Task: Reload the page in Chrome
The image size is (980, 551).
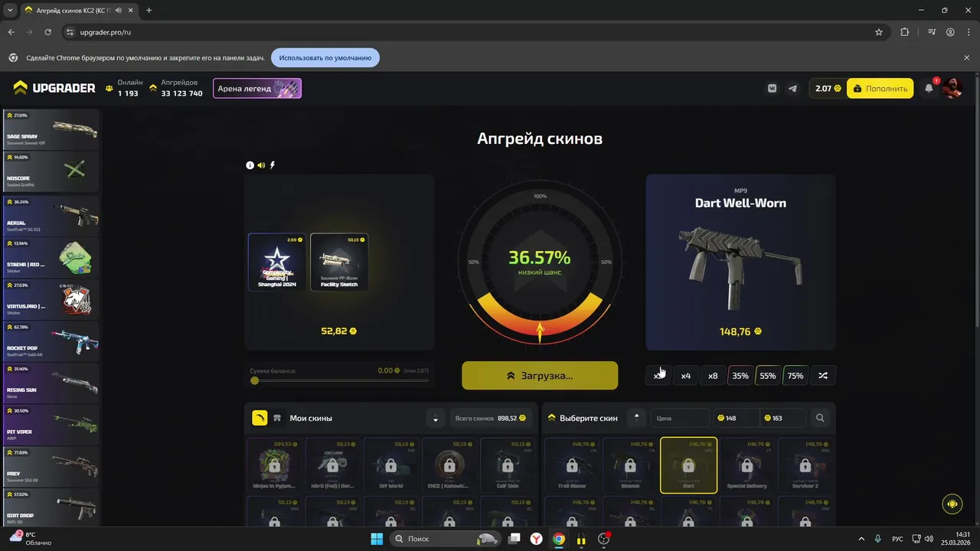Action: (48, 32)
